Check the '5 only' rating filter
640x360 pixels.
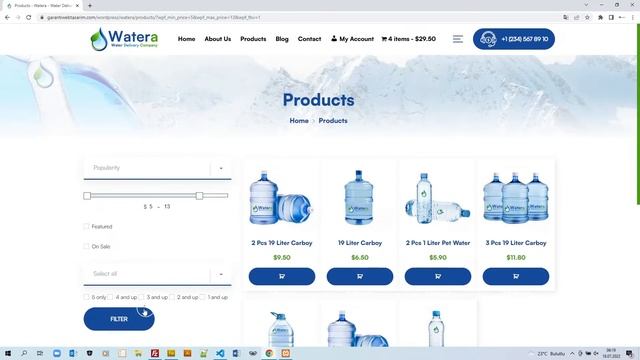click(x=86, y=297)
